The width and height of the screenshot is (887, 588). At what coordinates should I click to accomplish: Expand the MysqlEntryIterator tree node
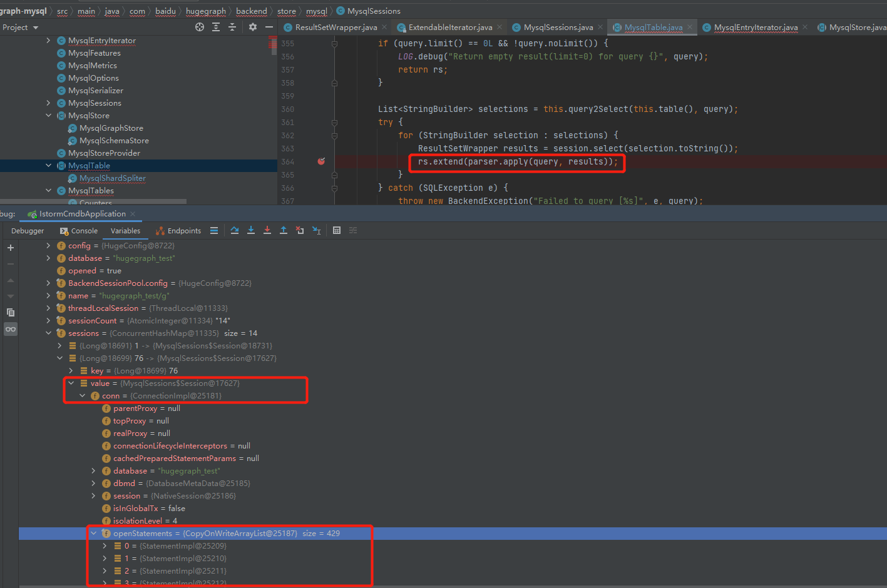coord(49,40)
